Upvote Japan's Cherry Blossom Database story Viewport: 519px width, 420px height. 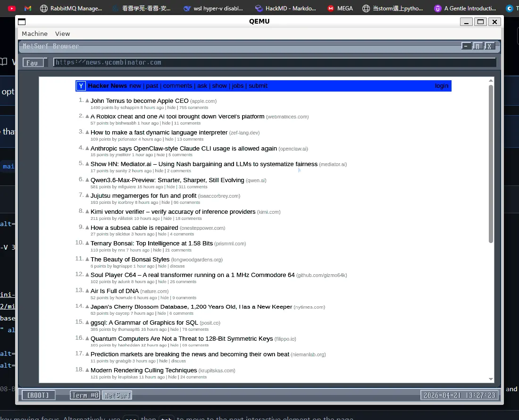(87, 306)
